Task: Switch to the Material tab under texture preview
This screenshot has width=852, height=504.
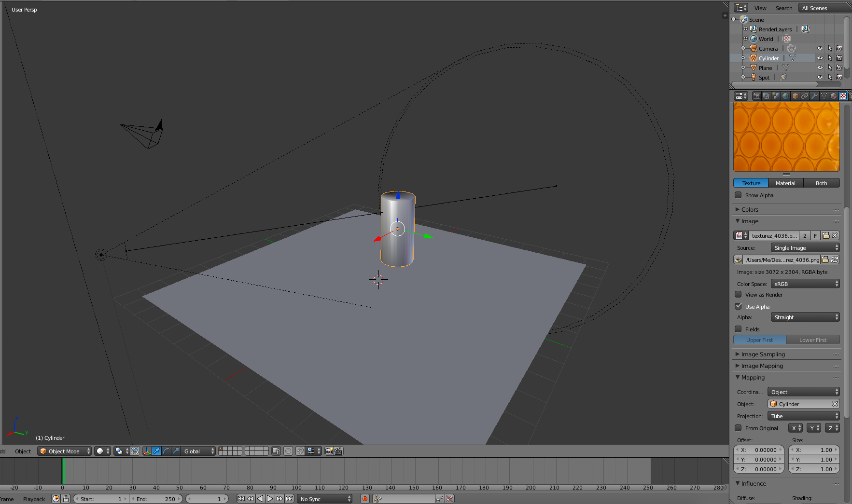Action: tap(785, 183)
